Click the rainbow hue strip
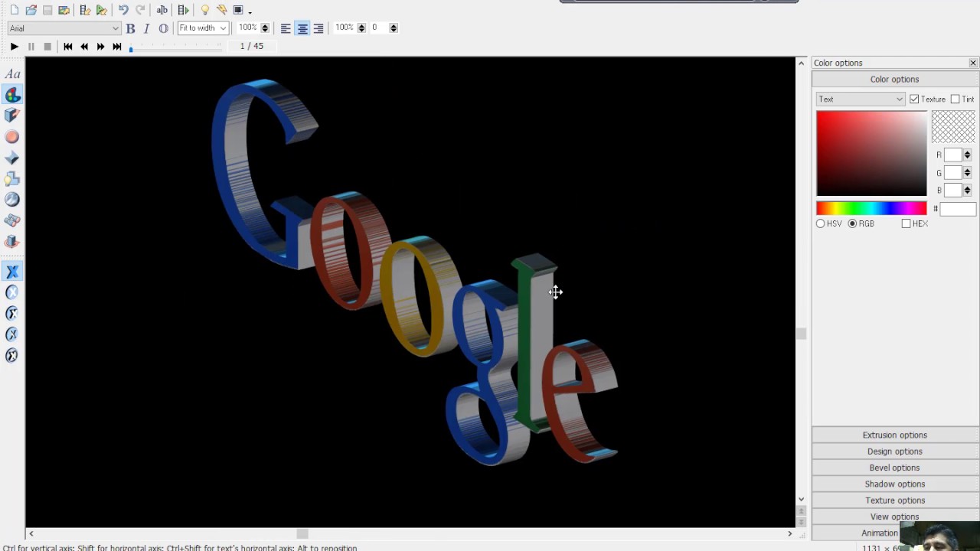Viewport: 980px width, 551px height. (x=871, y=208)
